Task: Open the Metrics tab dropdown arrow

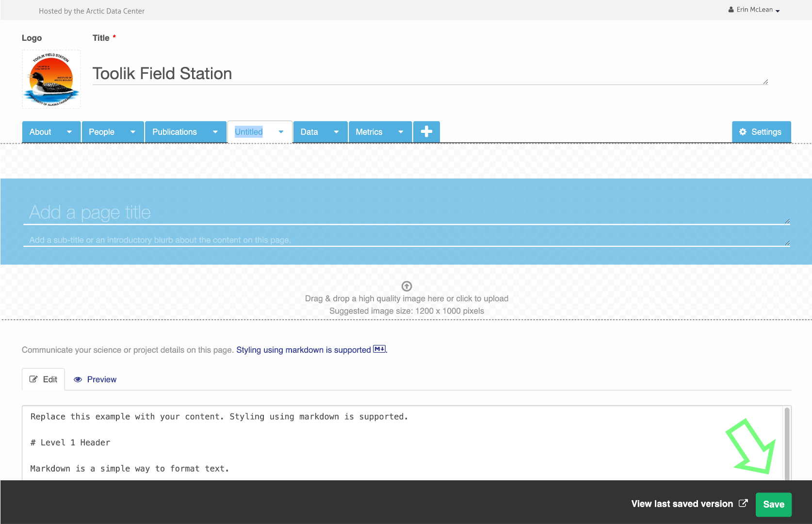Action: point(401,132)
